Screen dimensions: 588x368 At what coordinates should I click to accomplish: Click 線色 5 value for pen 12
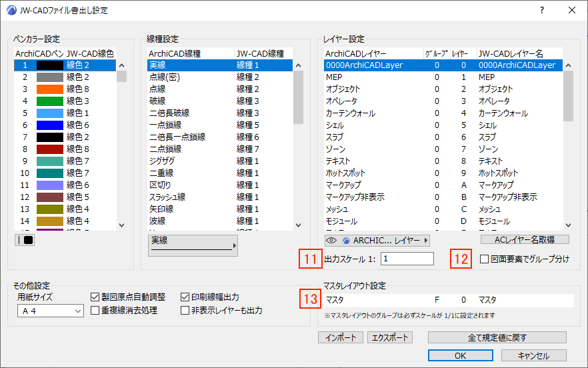[x=77, y=197]
